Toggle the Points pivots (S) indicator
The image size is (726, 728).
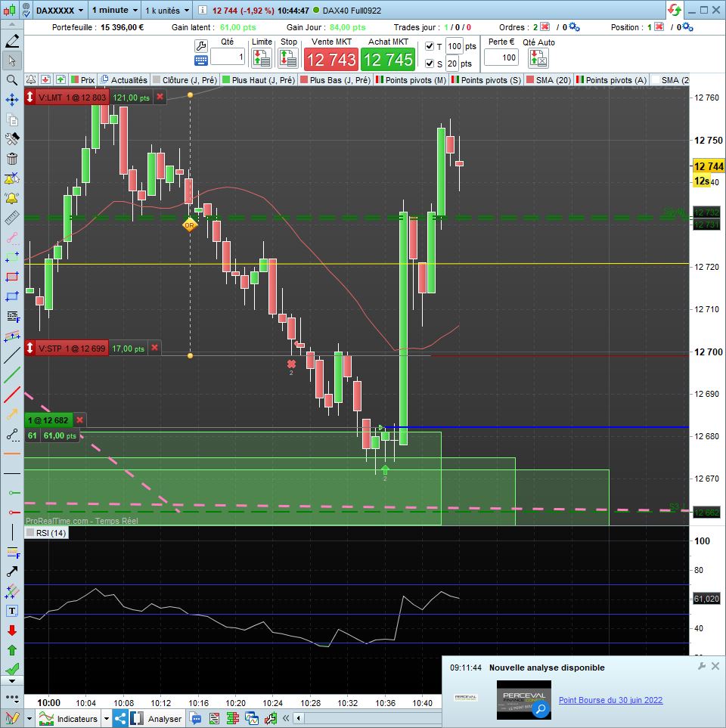pyautogui.click(x=486, y=80)
